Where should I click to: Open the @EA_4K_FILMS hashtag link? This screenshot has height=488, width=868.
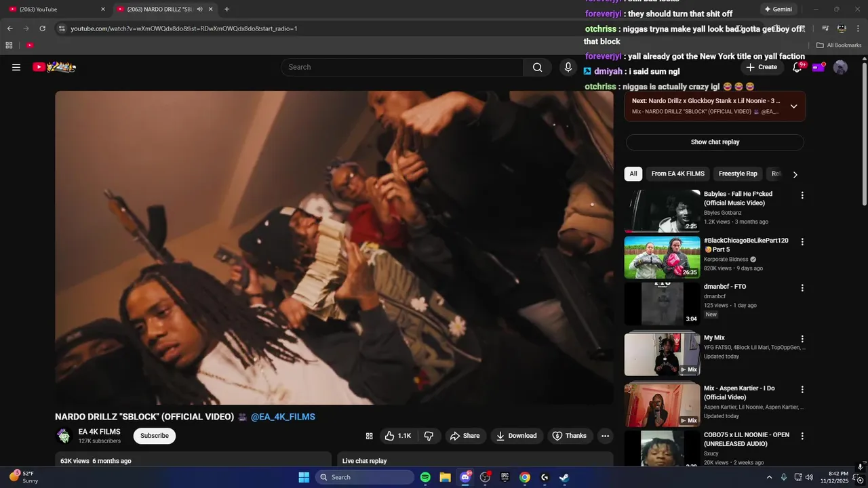pyautogui.click(x=283, y=417)
